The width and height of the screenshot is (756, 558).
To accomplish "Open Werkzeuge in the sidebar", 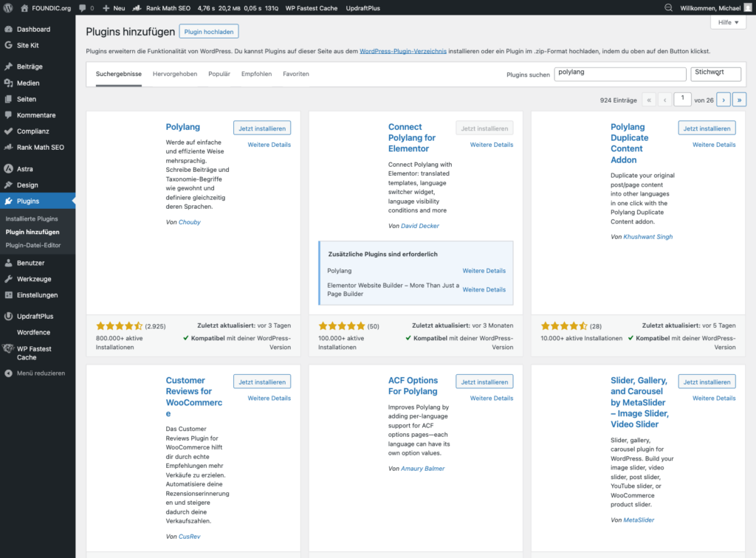I will point(34,279).
